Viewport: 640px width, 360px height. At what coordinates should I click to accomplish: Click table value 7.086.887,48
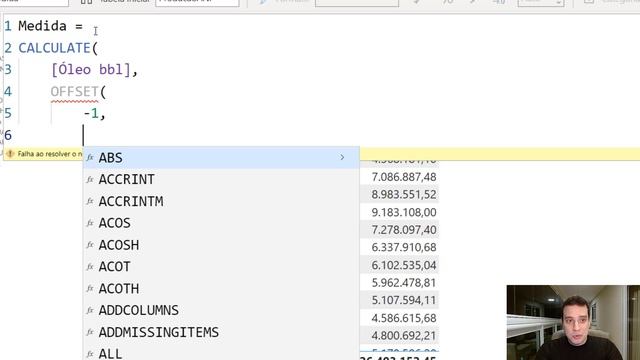click(x=404, y=177)
